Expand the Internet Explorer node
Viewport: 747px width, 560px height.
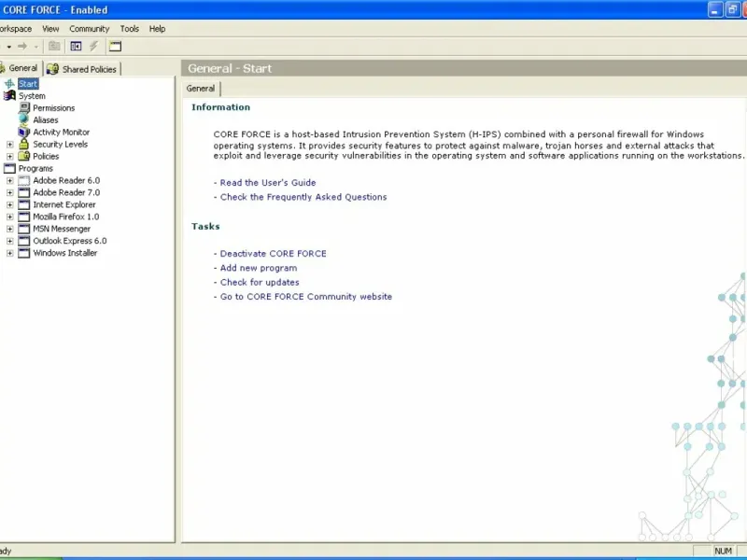[x=9, y=204]
